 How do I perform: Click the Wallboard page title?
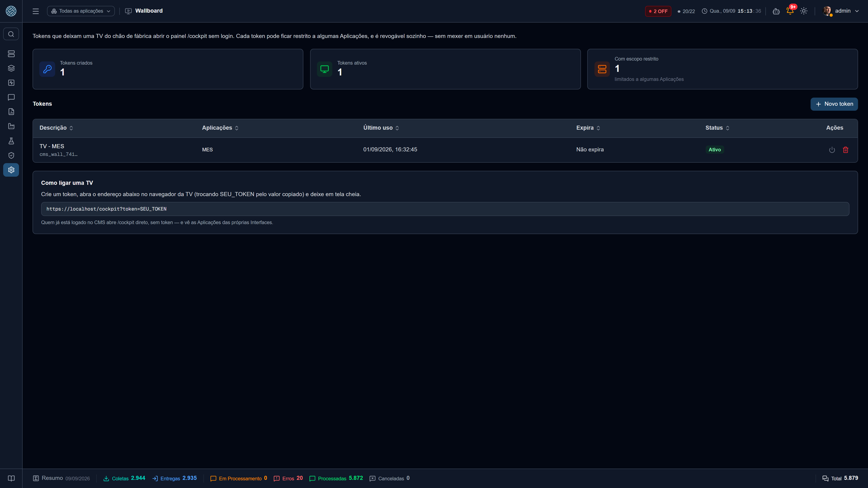[x=149, y=11]
